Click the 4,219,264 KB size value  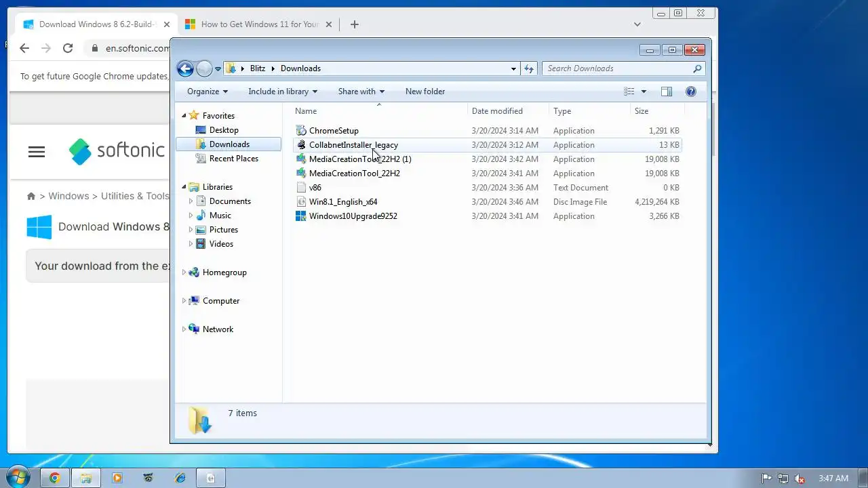[x=657, y=202]
